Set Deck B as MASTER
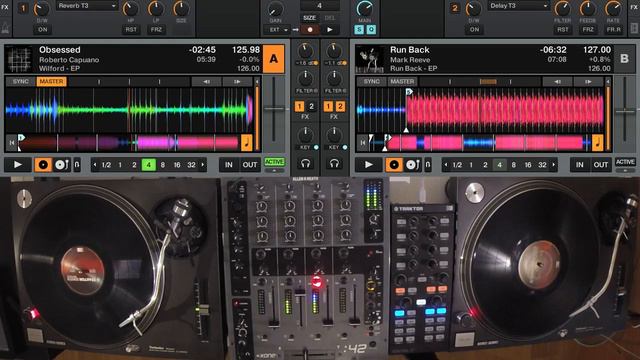 [402, 82]
